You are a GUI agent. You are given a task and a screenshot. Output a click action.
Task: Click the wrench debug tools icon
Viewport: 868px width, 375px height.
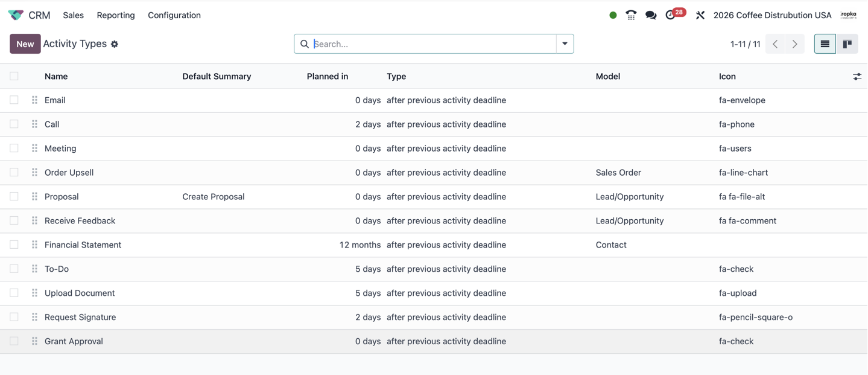(x=700, y=15)
